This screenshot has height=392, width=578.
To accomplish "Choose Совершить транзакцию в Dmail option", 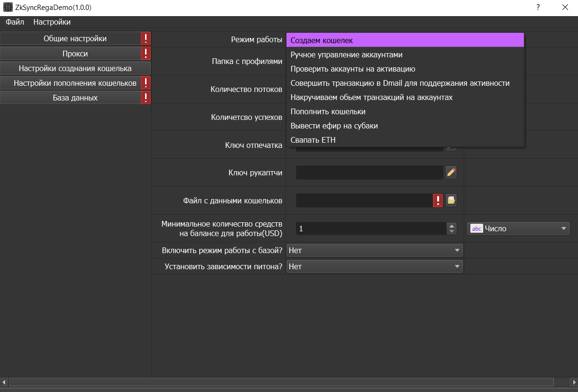I will [x=405, y=83].
